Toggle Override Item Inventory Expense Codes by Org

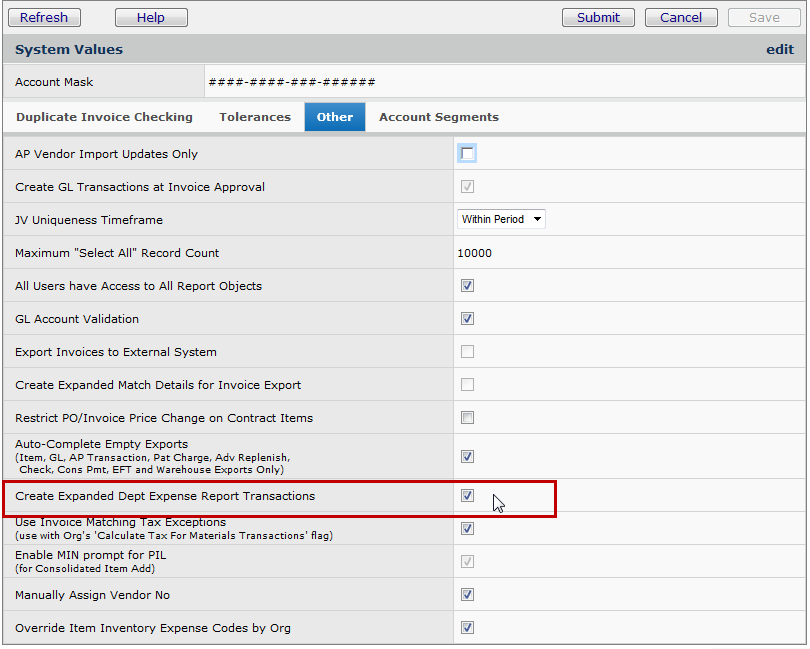tap(467, 628)
